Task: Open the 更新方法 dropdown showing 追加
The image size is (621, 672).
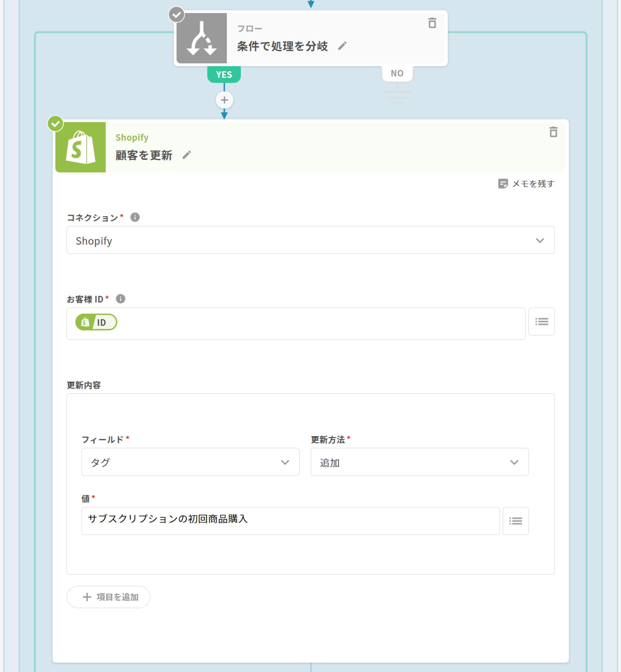Action: tap(419, 462)
